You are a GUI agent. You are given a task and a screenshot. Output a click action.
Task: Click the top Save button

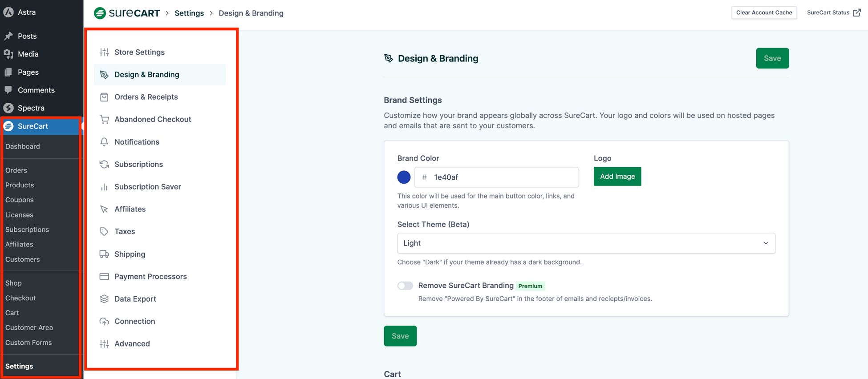772,58
